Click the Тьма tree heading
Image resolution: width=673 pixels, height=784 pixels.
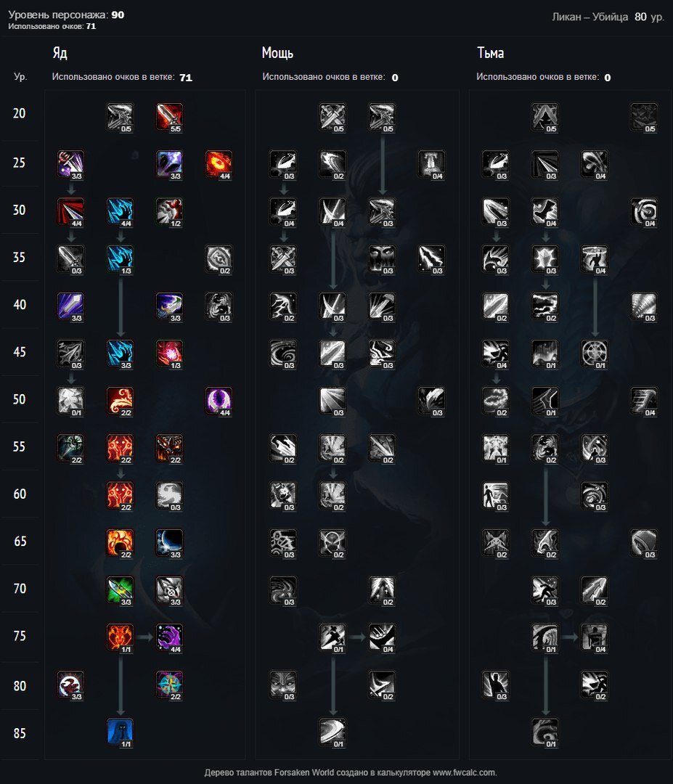coord(491,53)
